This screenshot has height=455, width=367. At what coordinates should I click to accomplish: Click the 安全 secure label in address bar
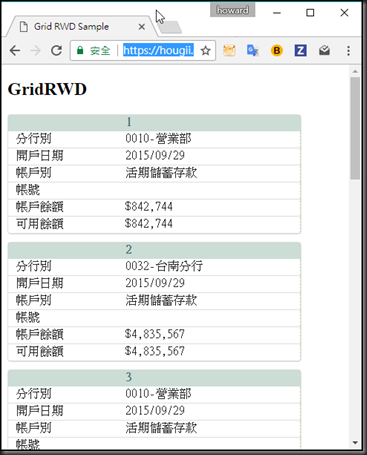pos(100,51)
